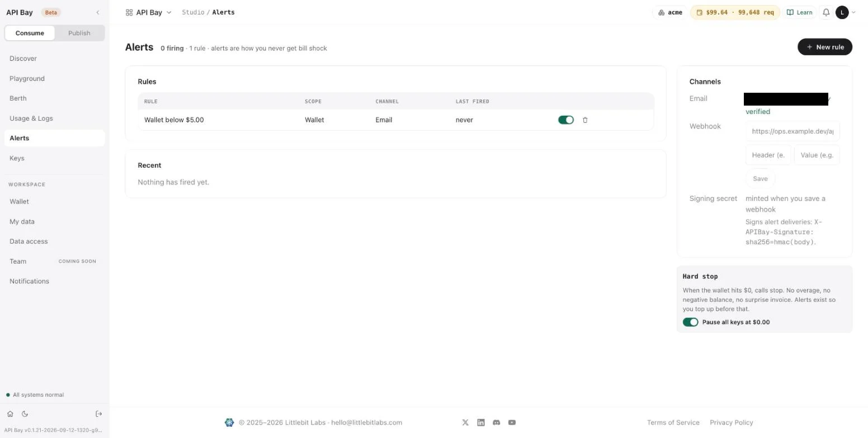
Task: Click the Wallet below $5.00 rule name
Action: (174, 120)
